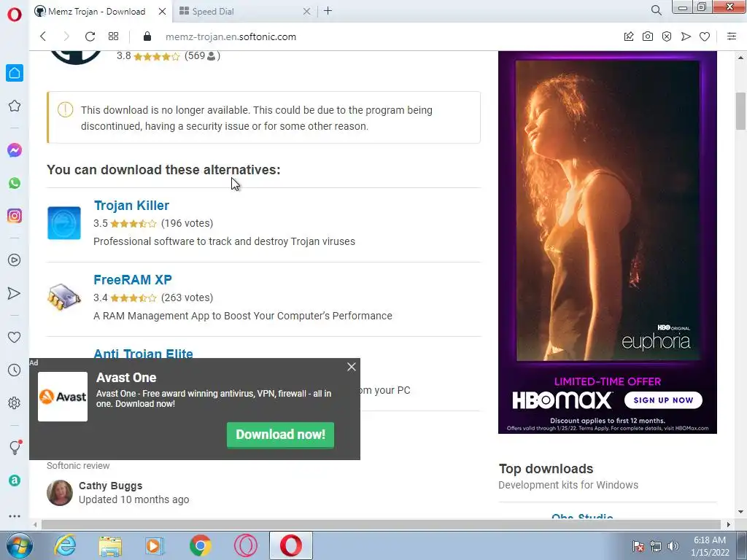The width and height of the screenshot is (747, 560).
Task: Click SIGN UP NOW in the HBO Max ad
Action: pos(663,400)
